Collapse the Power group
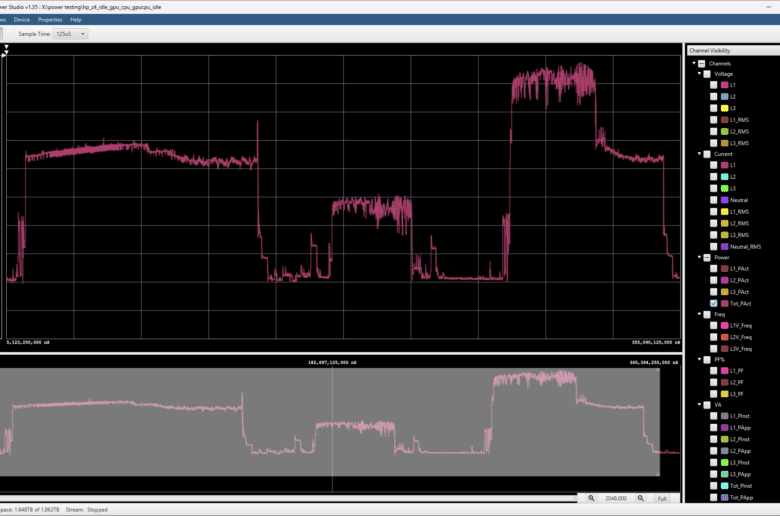Viewport: 780px width, 516px height. pyautogui.click(x=699, y=257)
